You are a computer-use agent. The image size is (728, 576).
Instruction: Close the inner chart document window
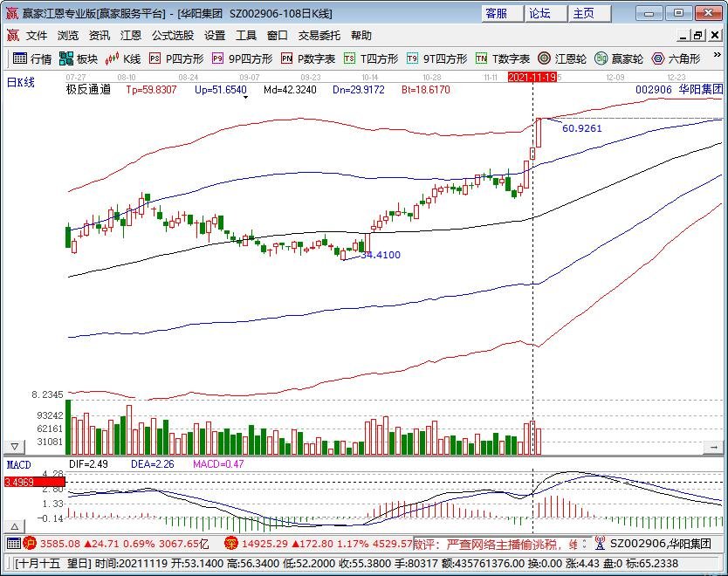(x=715, y=35)
